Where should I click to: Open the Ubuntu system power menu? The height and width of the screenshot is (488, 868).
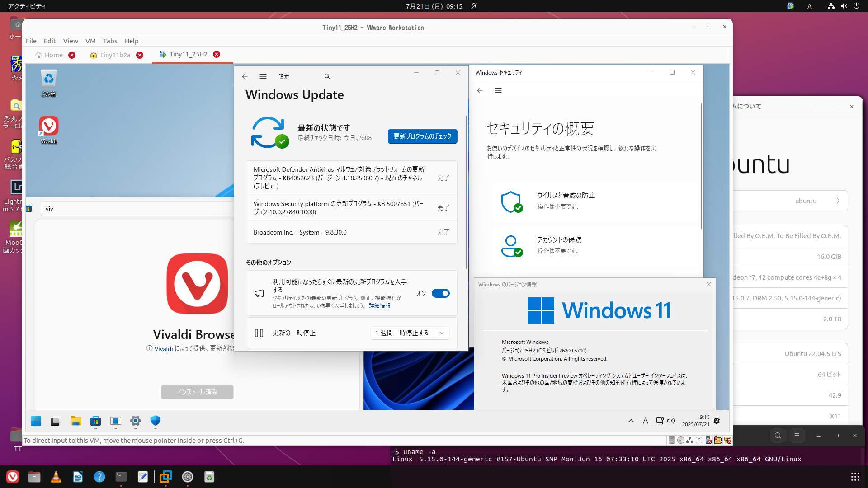tap(856, 6)
